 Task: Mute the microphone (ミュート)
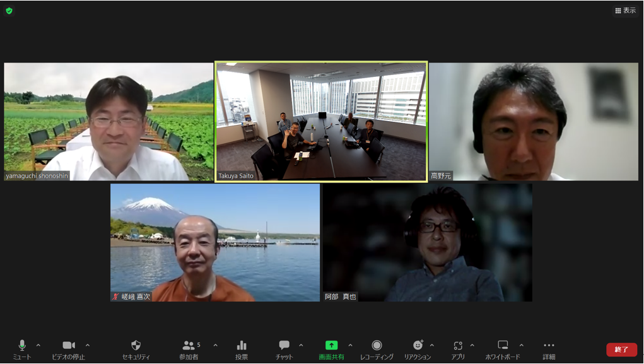[22, 346]
